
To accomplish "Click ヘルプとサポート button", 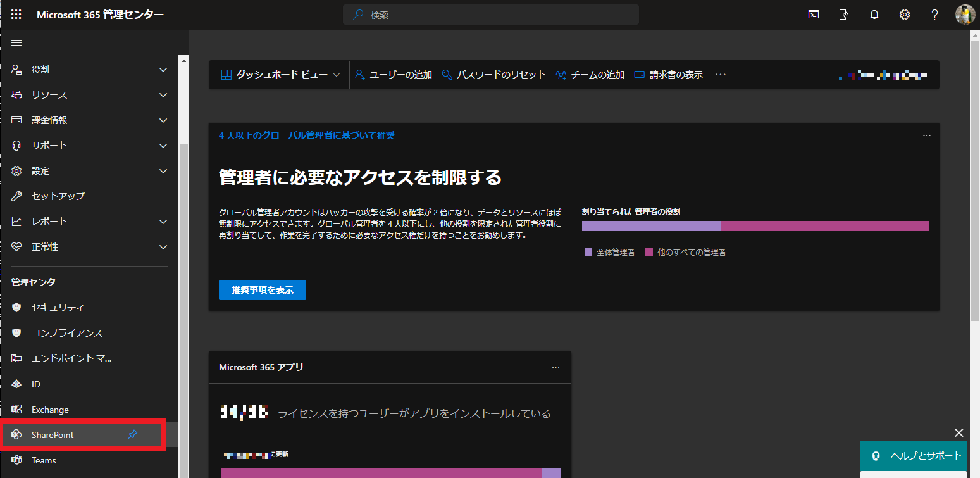I will click(914, 456).
